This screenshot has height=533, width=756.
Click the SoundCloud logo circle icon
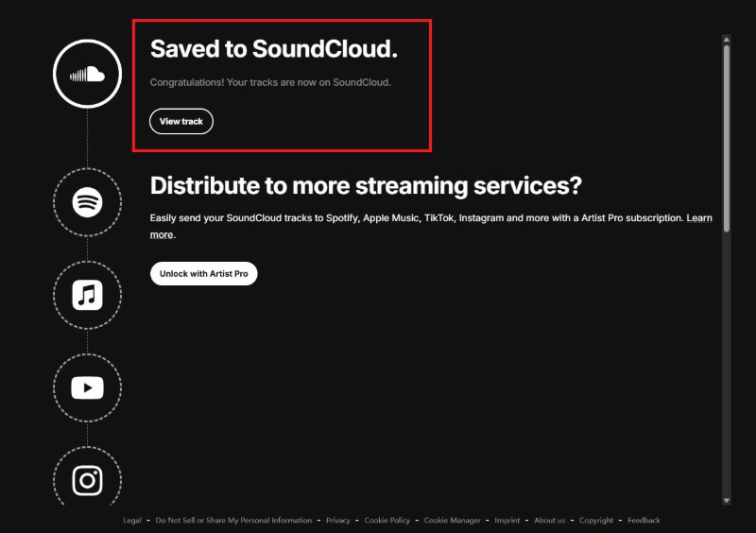click(x=87, y=74)
